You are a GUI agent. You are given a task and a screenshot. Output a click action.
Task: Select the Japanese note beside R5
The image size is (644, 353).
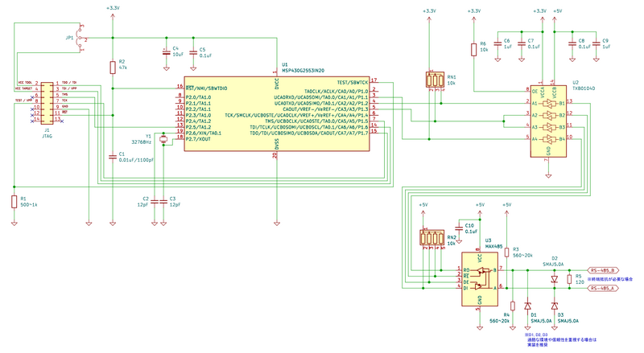point(610,279)
